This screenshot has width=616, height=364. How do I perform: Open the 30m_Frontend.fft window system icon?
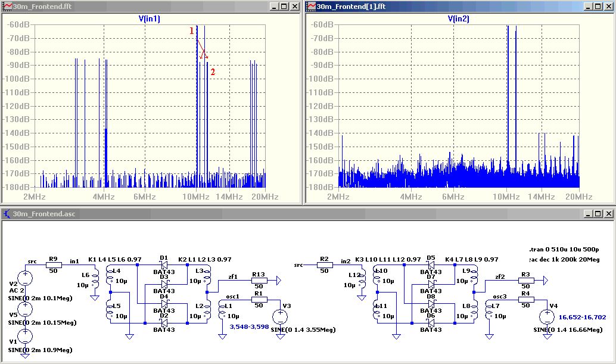(x=7, y=7)
